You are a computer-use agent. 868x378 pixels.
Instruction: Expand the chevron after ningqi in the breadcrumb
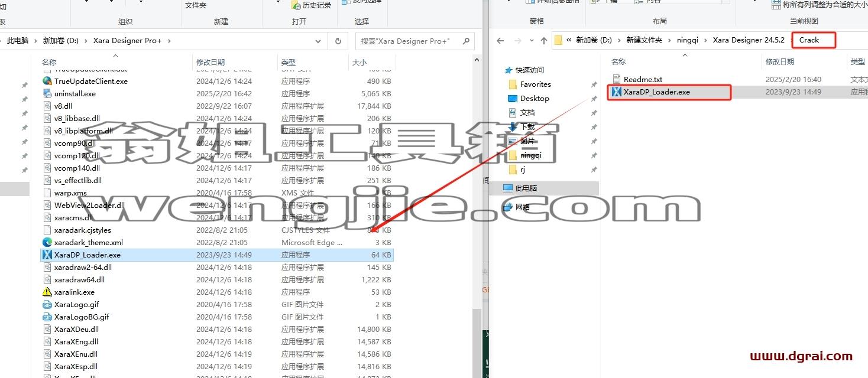(705, 40)
